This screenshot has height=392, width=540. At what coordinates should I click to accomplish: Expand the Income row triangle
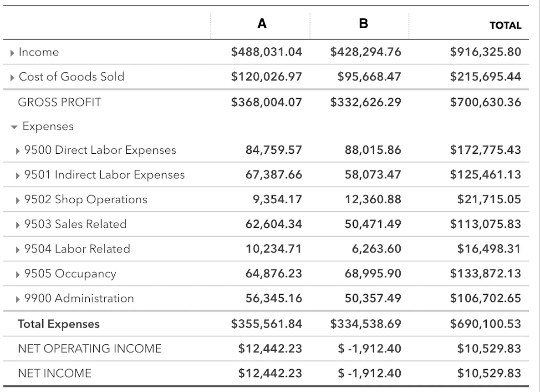pyautogui.click(x=12, y=53)
